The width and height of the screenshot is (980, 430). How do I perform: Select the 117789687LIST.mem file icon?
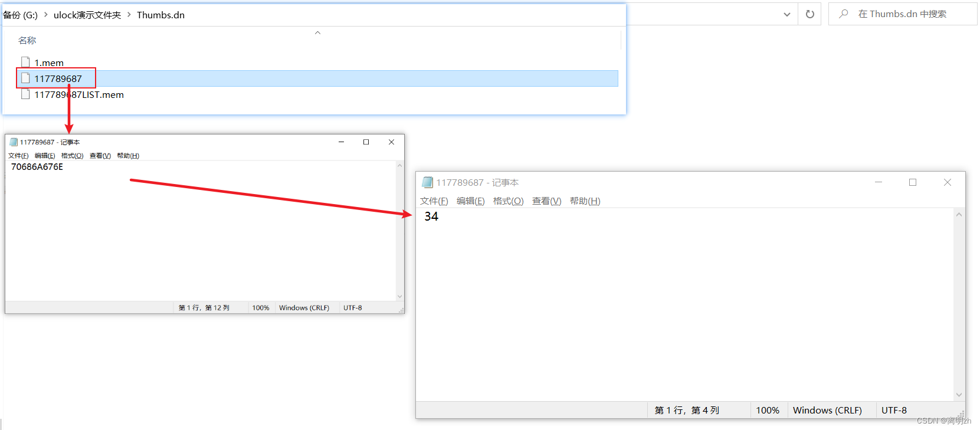pyautogui.click(x=25, y=94)
